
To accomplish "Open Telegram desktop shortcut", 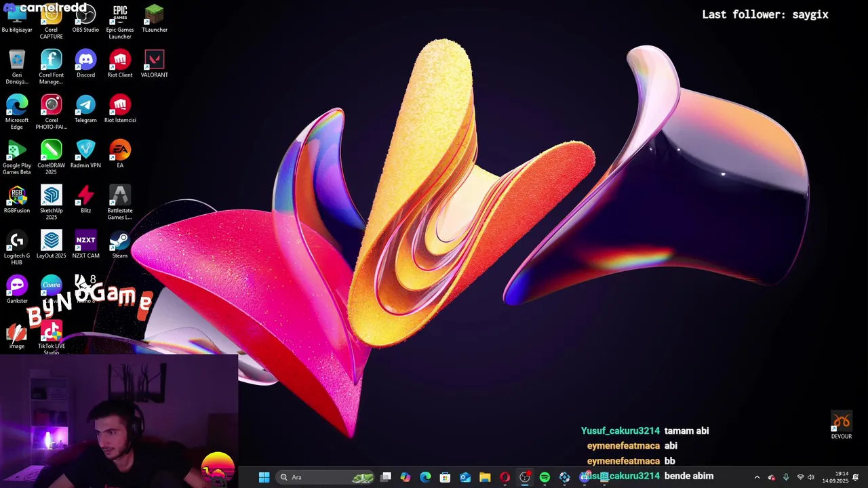I will [85, 109].
